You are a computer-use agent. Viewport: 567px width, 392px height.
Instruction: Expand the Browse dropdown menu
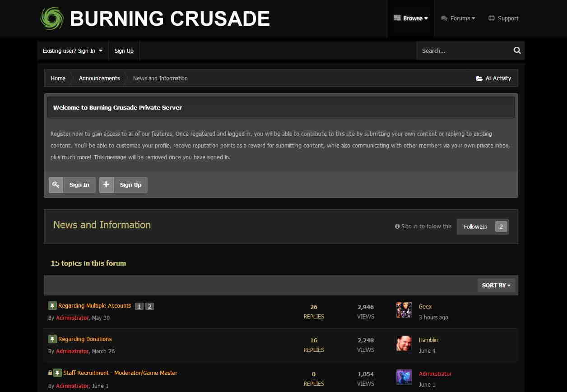(411, 18)
